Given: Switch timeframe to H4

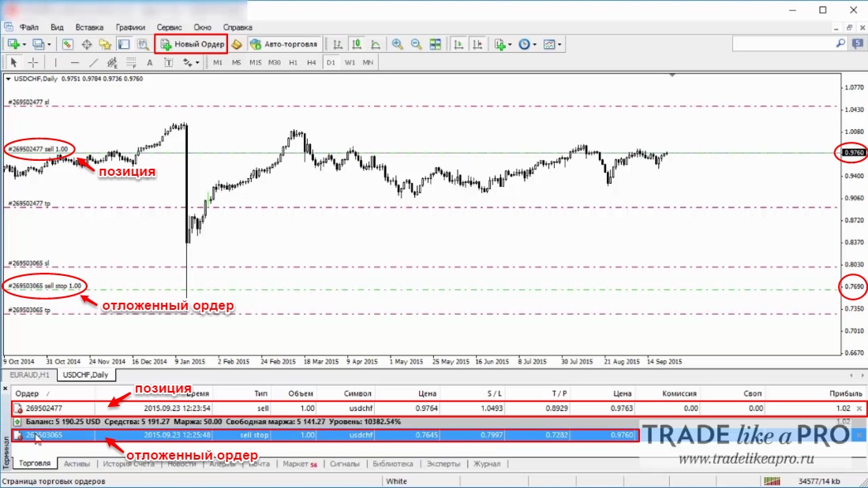Looking at the screenshot, I should (311, 62).
